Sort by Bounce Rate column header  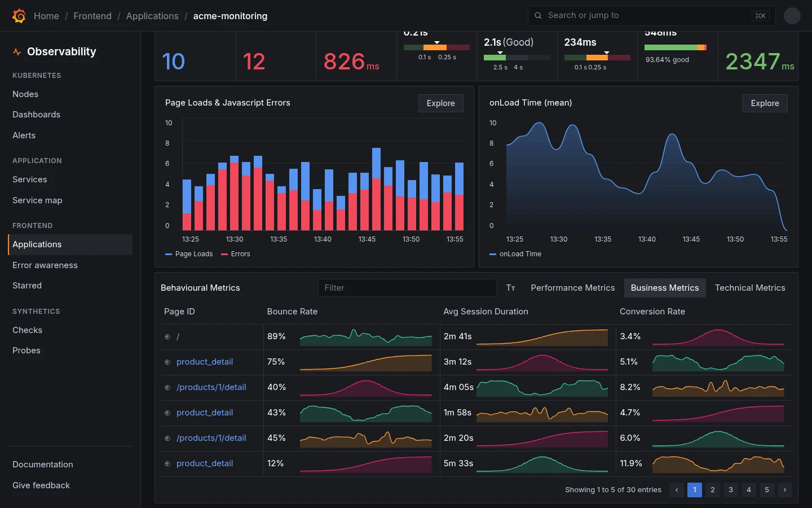(x=292, y=312)
